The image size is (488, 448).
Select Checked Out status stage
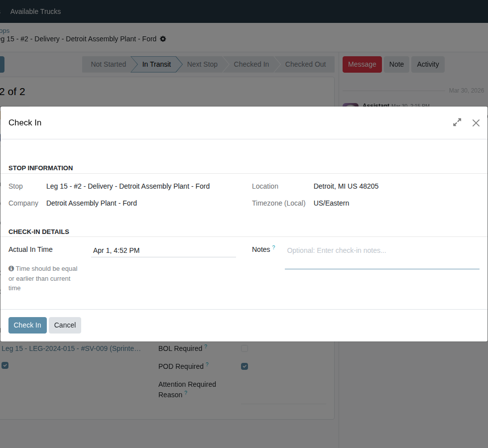[x=305, y=64]
